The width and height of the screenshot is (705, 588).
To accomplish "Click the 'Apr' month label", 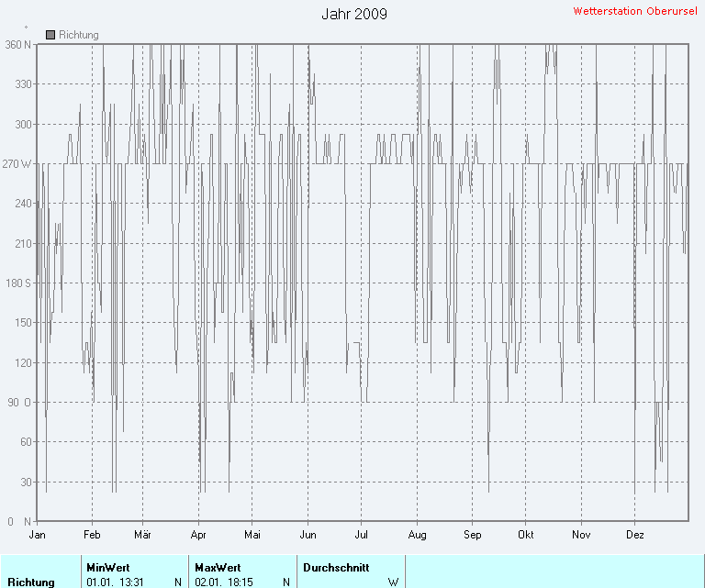I will coord(198,535).
